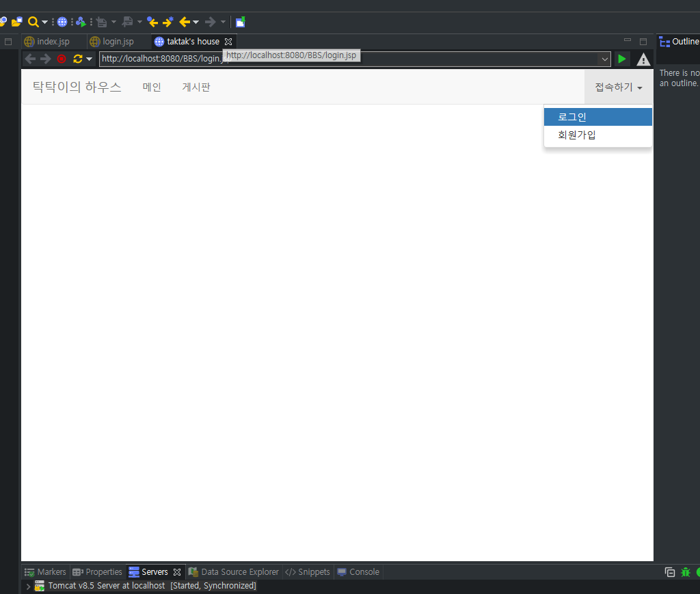The width and height of the screenshot is (700, 594).
Task: Open Forward history dropdown arrow in toolbar
Action: [x=224, y=22]
